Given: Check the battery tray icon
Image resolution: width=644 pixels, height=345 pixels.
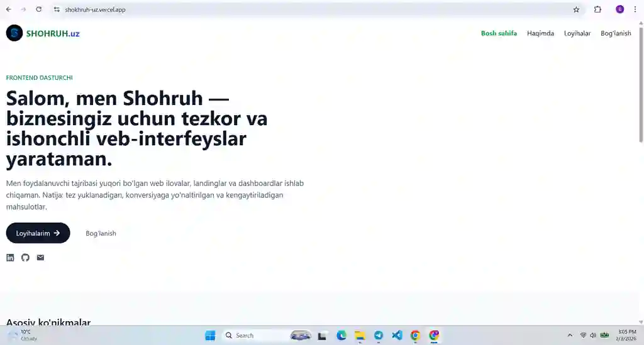Looking at the screenshot, I should pos(604,335).
